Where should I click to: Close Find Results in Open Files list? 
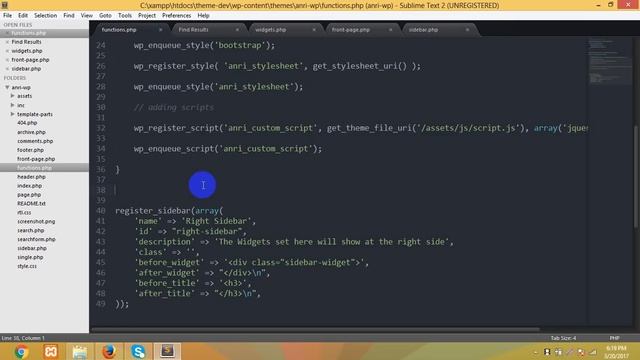pos(7,42)
